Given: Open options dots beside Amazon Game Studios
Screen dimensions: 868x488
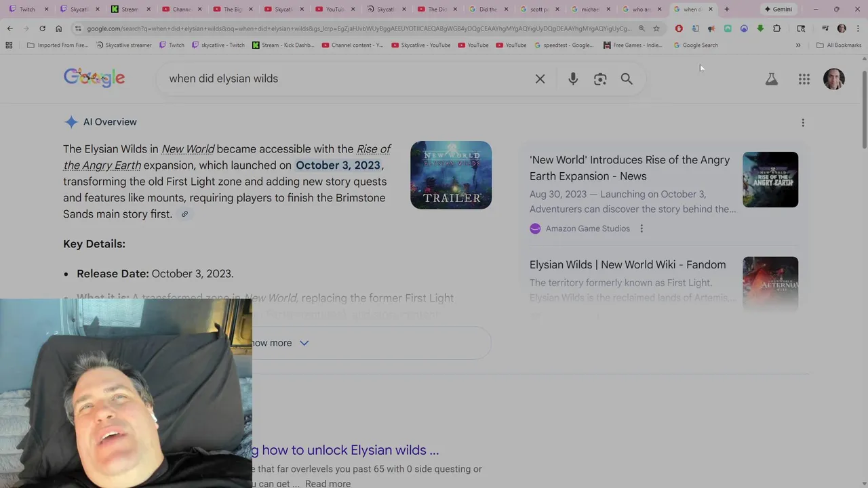Looking at the screenshot, I should [x=642, y=228].
